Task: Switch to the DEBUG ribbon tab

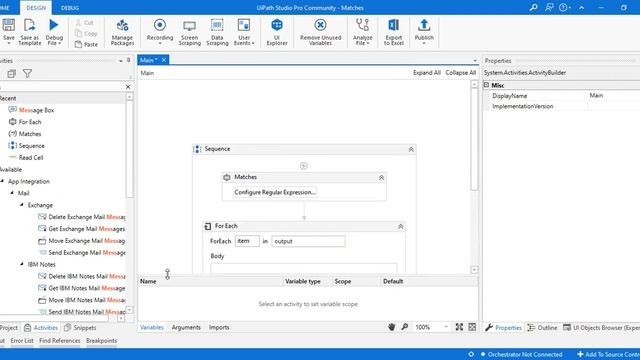Action: tap(70, 8)
